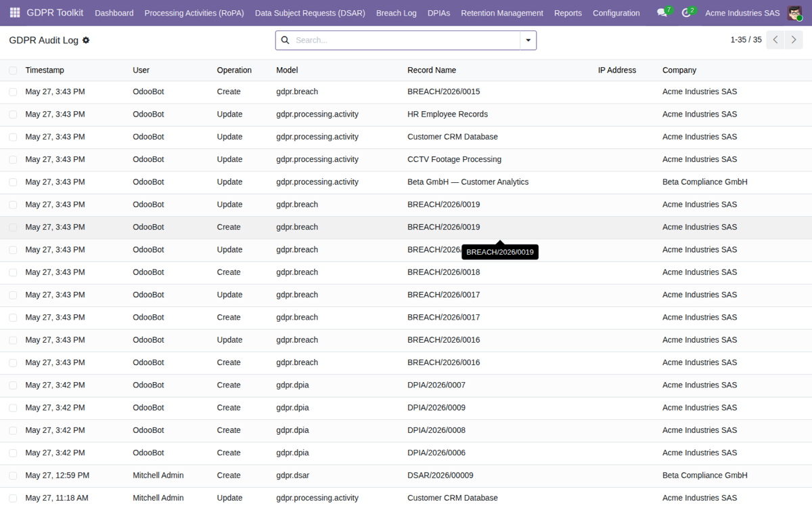The height and width of the screenshot is (508, 812).
Task: Open the DPIA/2026/0008 record row
Action: click(406, 430)
